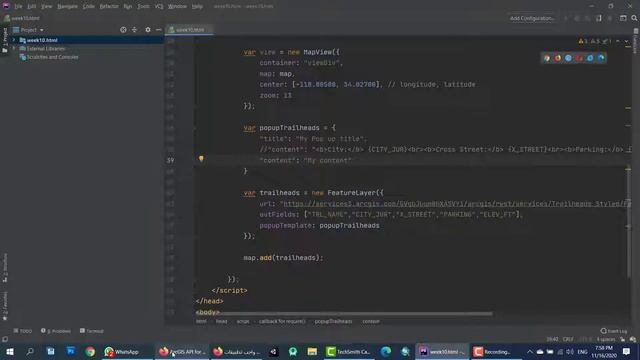Click the 'popupTemplate: popupTrailheads' line

[319, 225]
